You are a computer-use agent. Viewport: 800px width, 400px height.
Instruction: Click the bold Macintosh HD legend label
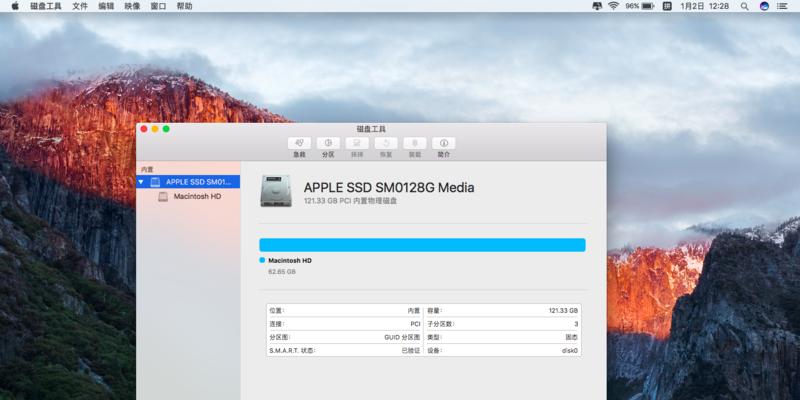click(x=290, y=260)
